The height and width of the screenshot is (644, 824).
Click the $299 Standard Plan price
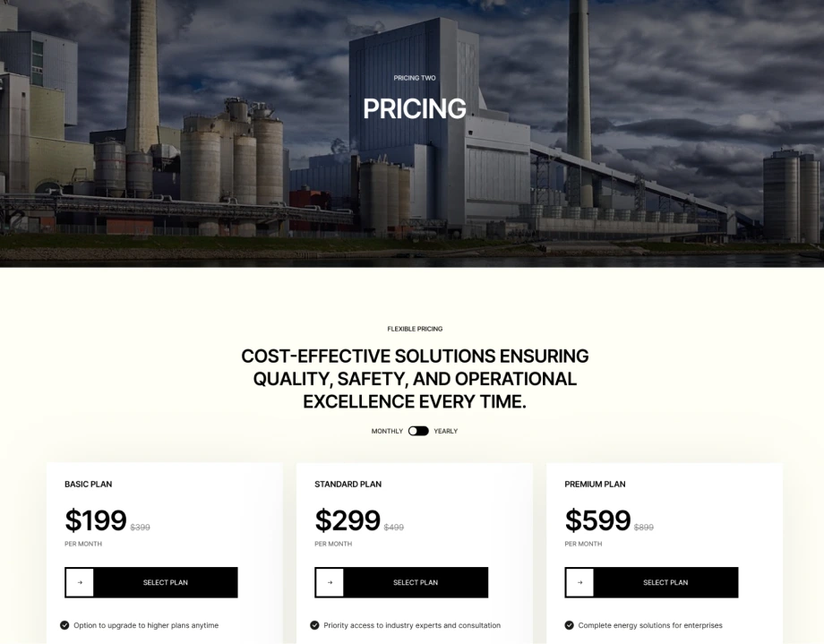[348, 520]
